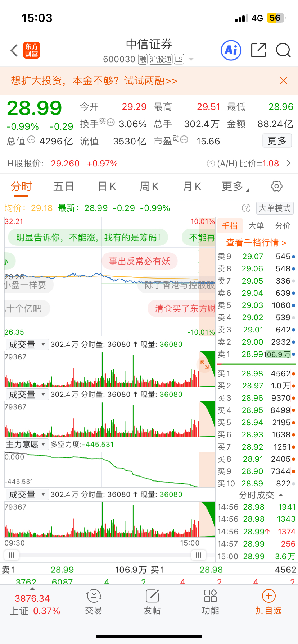Tap the 14:57 28.99 trade record
The image size is (298, 644).
click(256, 544)
